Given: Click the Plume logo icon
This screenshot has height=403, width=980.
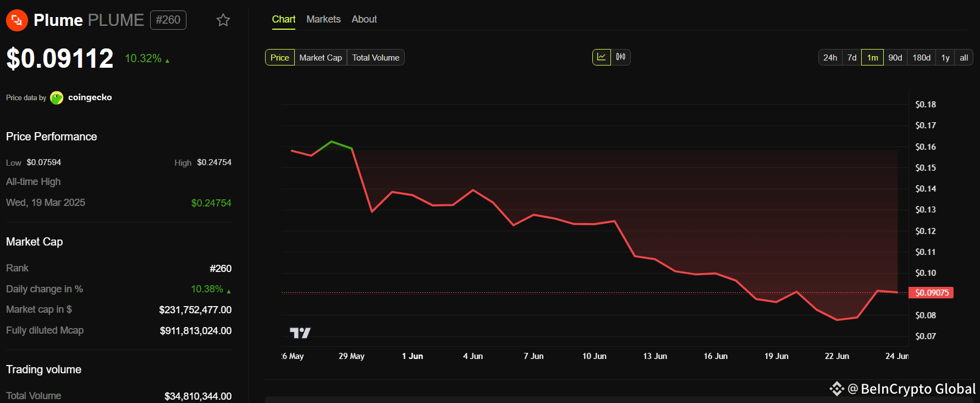Looking at the screenshot, I should [17, 20].
